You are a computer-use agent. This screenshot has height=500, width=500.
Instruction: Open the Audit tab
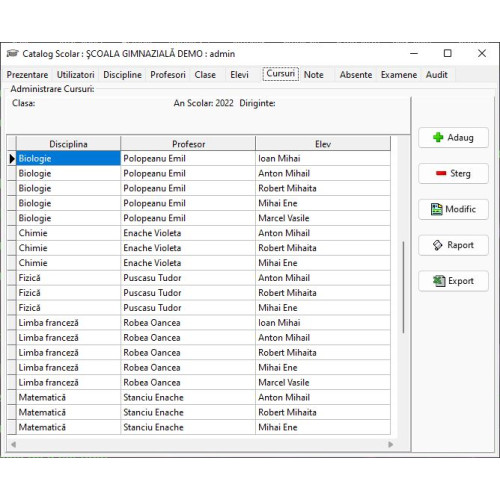pos(436,75)
